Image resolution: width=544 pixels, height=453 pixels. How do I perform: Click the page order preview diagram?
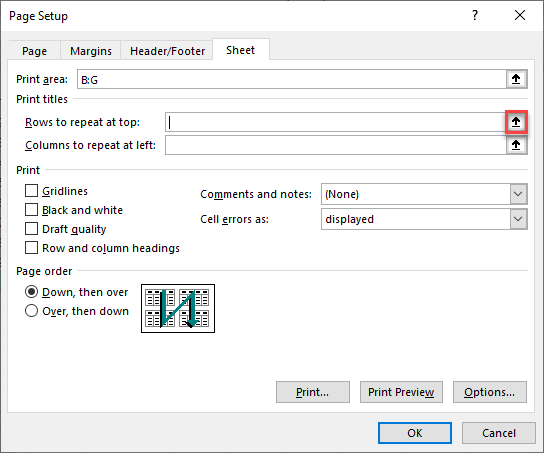pos(178,308)
